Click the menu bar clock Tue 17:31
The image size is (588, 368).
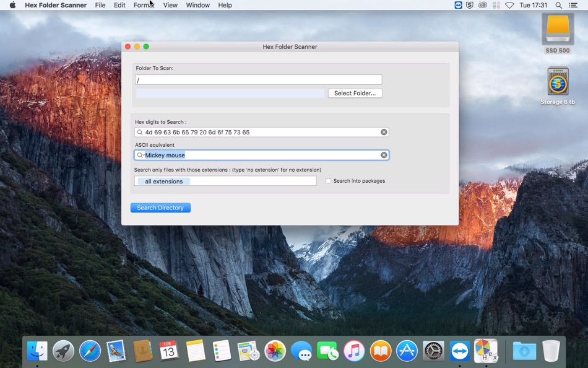click(534, 5)
